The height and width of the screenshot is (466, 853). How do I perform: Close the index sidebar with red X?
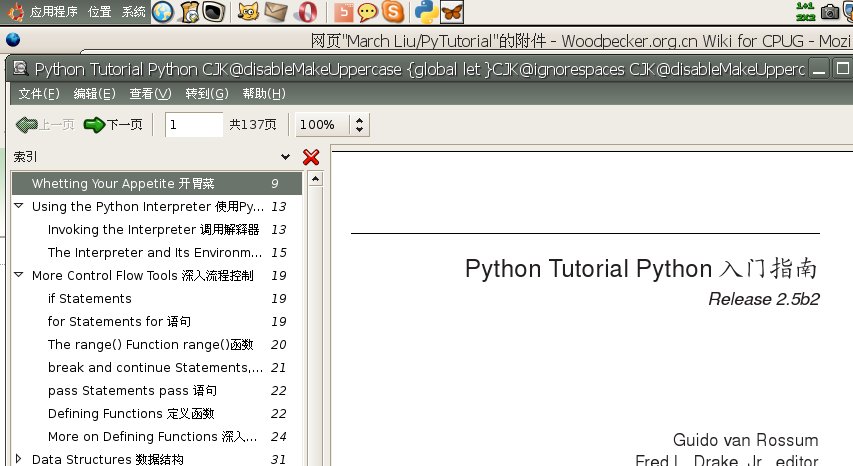point(311,157)
